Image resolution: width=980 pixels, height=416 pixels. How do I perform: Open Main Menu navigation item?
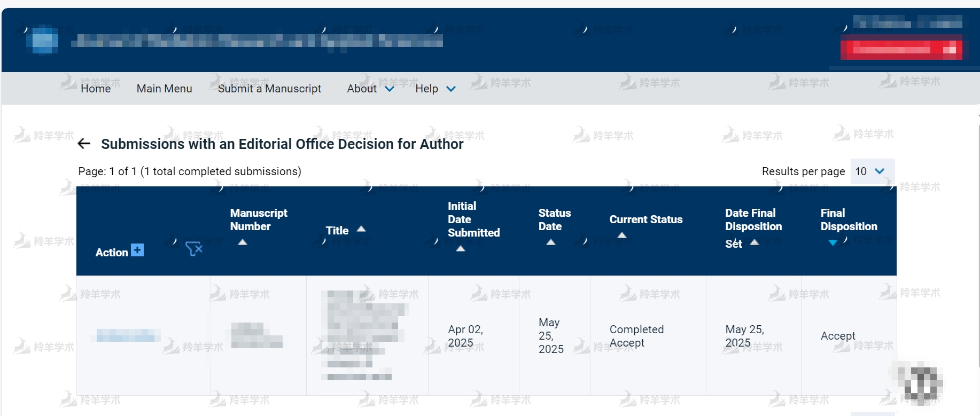(x=164, y=89)
